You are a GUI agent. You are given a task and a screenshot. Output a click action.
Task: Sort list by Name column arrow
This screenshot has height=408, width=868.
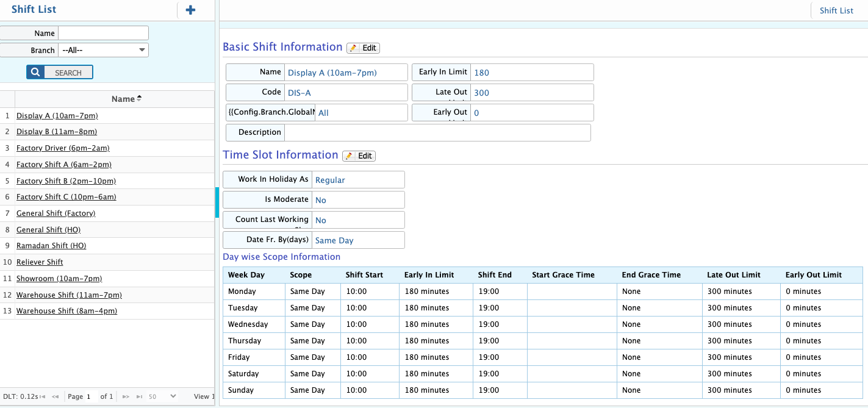(139, 99)
